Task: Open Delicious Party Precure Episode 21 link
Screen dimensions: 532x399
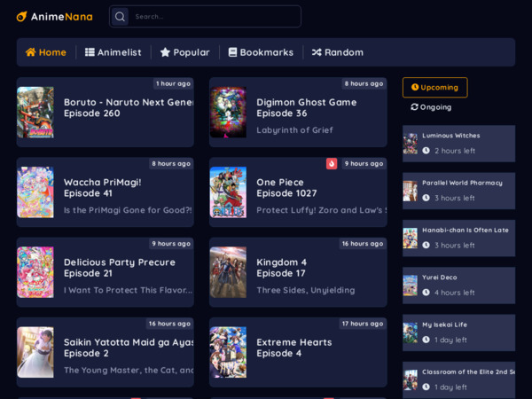Action: coord(120,268)
